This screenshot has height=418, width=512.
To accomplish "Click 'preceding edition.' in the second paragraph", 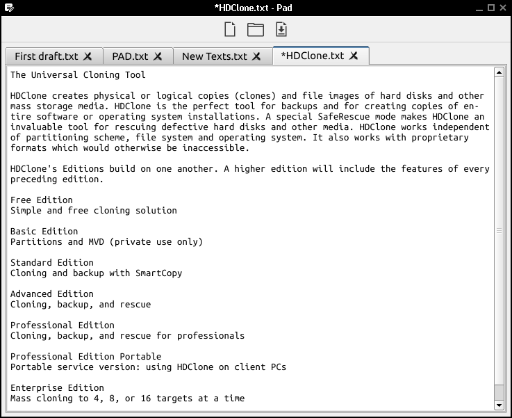I will [57, 179].
